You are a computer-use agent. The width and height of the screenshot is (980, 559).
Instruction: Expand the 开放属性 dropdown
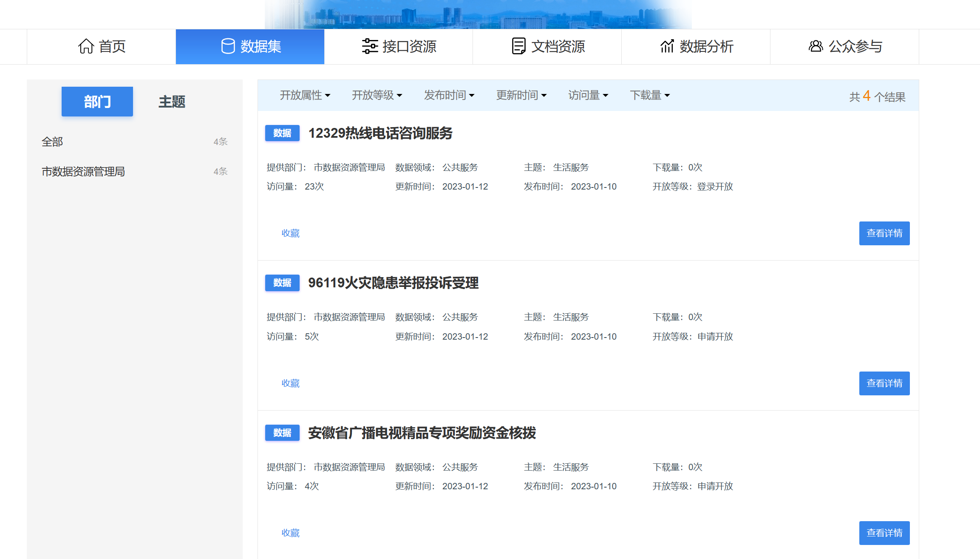coord(305,95)
